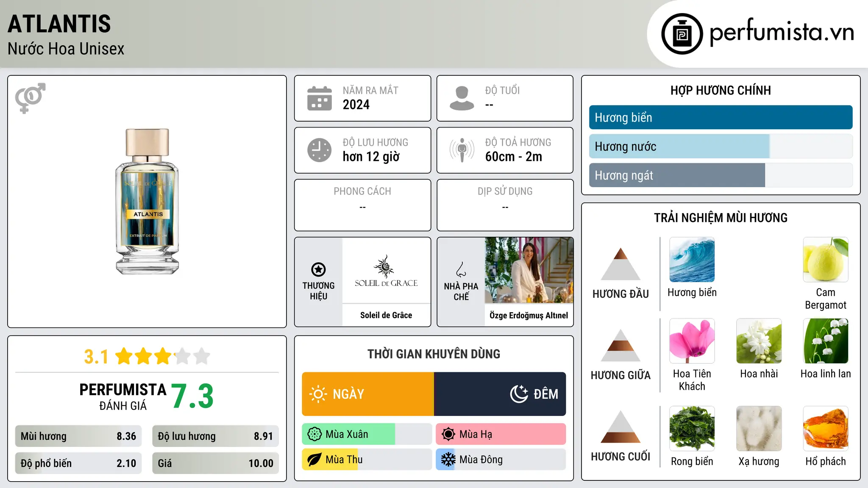Click the moon icon next to Đêm
The image size is (868, 488).
pyautogui.click(x=519, y=394)
